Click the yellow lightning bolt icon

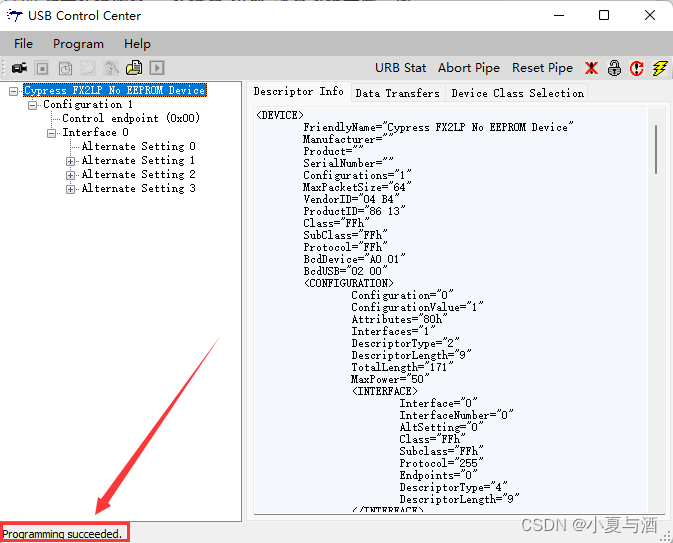[x=660, y=68]
